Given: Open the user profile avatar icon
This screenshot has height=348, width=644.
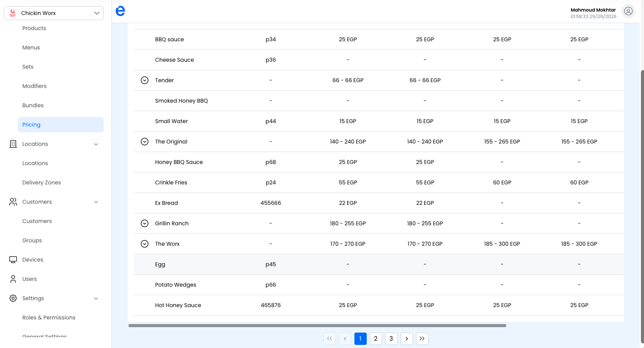Looking at the screenshot, I should click(x=628, y=11).
